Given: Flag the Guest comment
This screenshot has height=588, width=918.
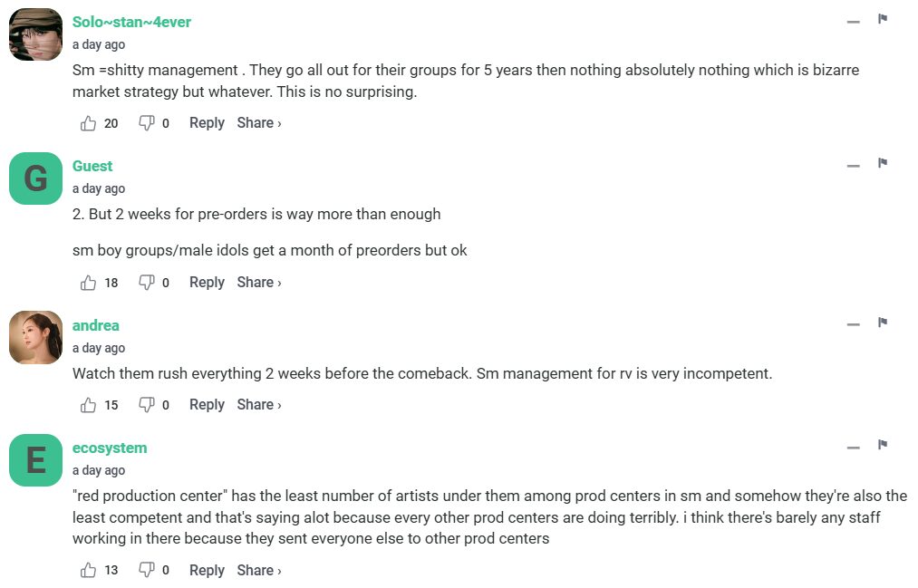Looking at the screenshot, I should [882, 163].
